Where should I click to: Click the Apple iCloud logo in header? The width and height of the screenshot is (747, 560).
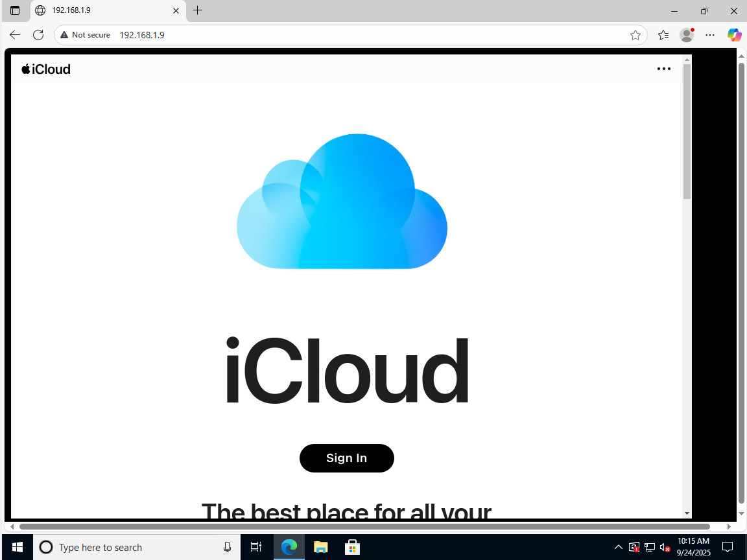pyautogui.click(x=46, y=69)
